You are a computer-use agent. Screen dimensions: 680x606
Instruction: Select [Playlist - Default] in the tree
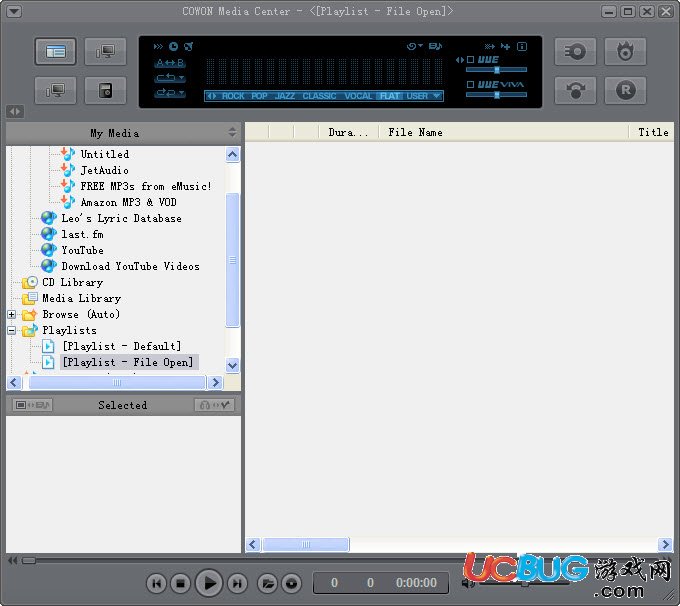coord(121,346)
